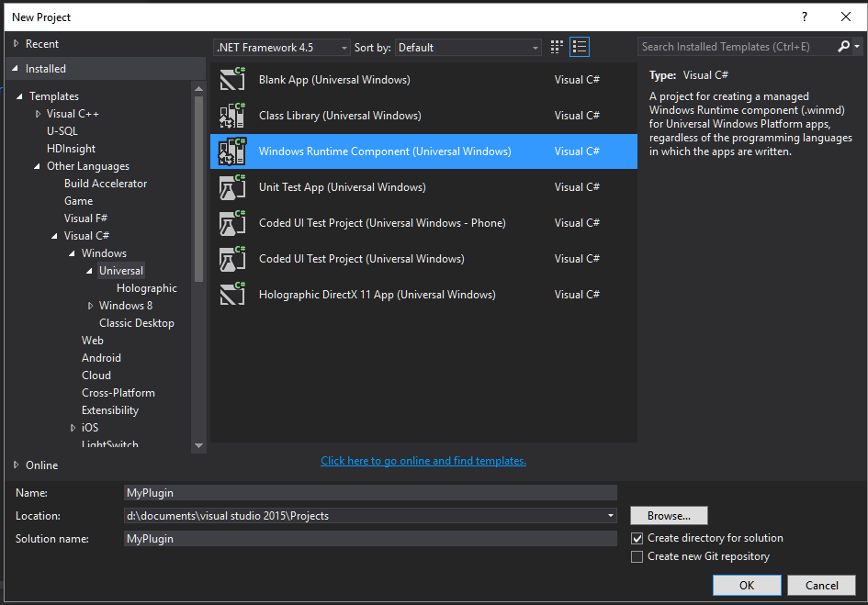Select the Extensibility category
The image size is (868, 605).
tap(110, 410)
